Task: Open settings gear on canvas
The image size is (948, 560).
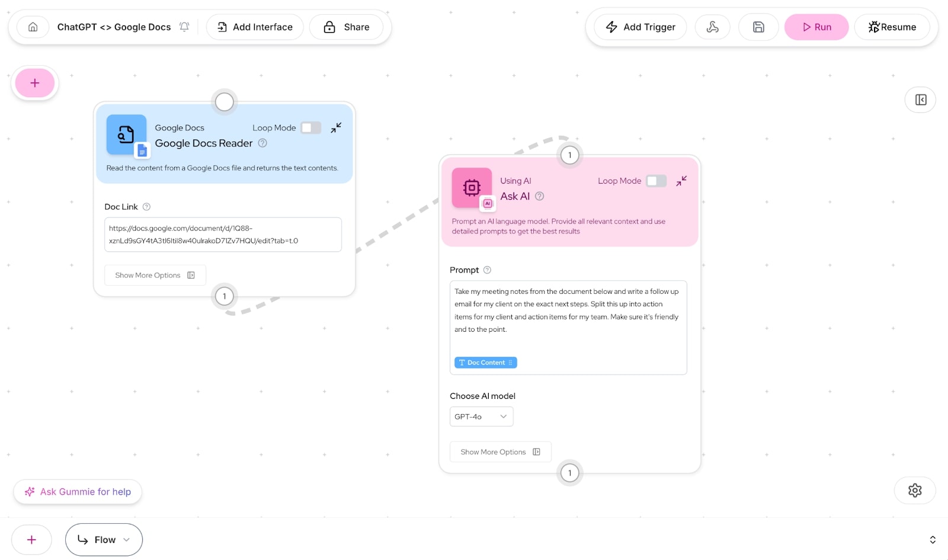Action: (915, 491)
